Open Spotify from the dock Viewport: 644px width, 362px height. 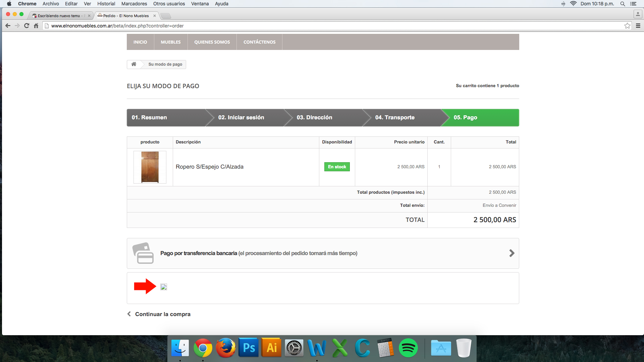pos(408,348)
